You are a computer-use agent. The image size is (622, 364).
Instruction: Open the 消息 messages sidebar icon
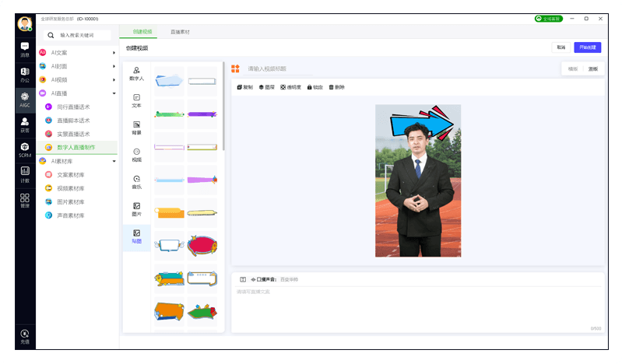(x=25, y=50)
